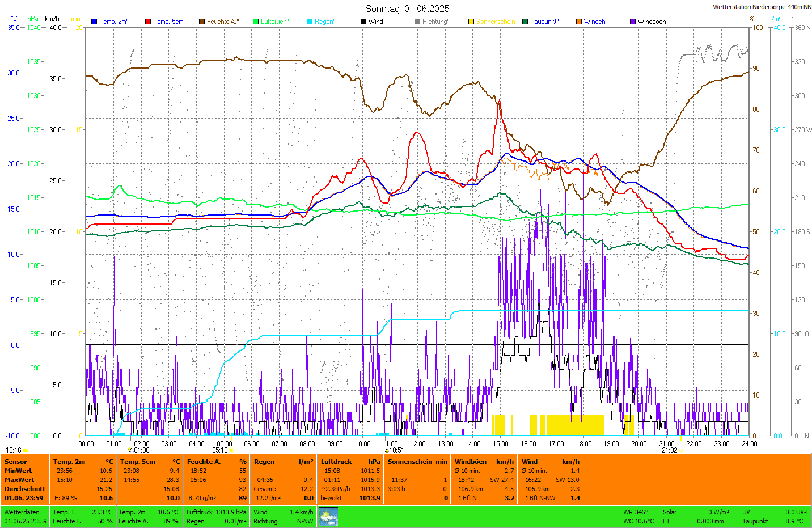Image resolution: width=812 pixels, height=528 pixels.
Task: Click the 12:00 time axis label
Action: [418, 444]
